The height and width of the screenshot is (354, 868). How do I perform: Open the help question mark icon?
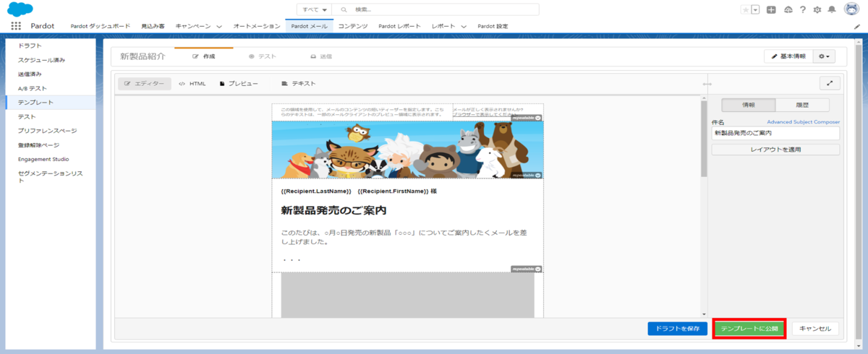tap(803, 9)
